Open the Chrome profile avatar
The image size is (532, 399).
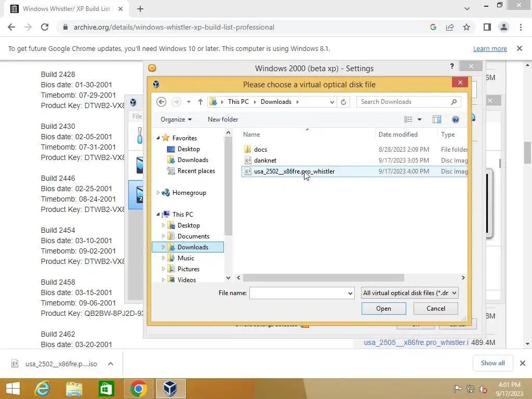tap(504, 27)
